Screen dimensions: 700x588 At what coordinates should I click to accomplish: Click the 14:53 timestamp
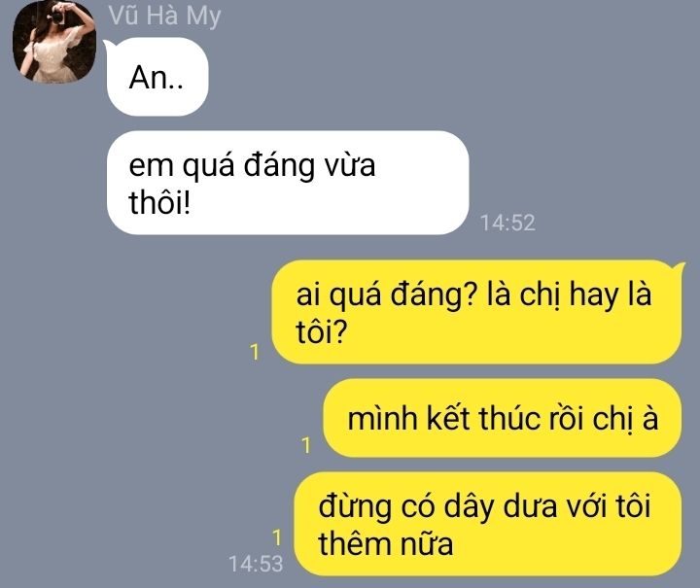pyautogui.click(x=256, y=564)
